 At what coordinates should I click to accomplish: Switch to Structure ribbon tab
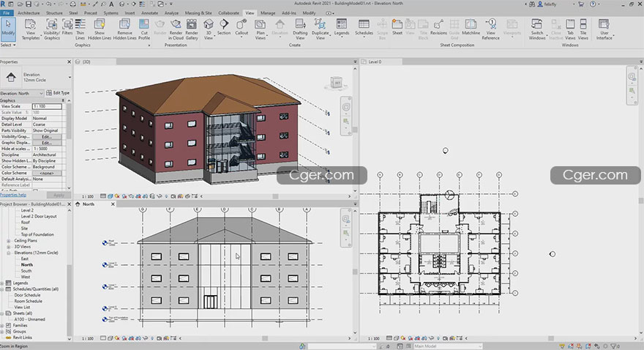(x=54, y=12)
